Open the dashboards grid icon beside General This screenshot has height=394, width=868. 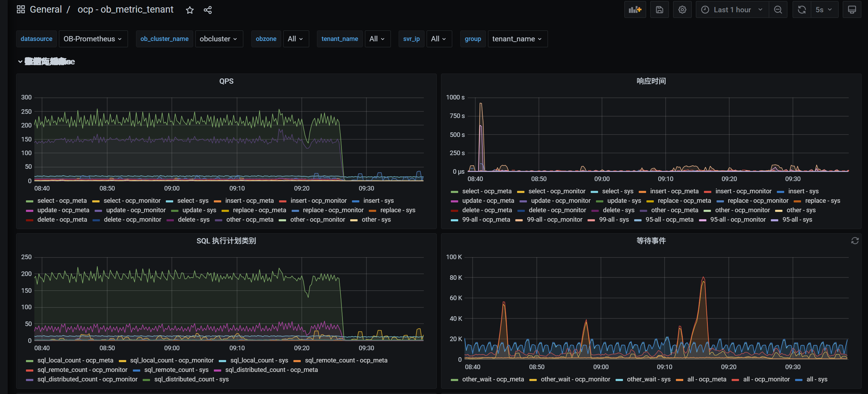[21, 9]
